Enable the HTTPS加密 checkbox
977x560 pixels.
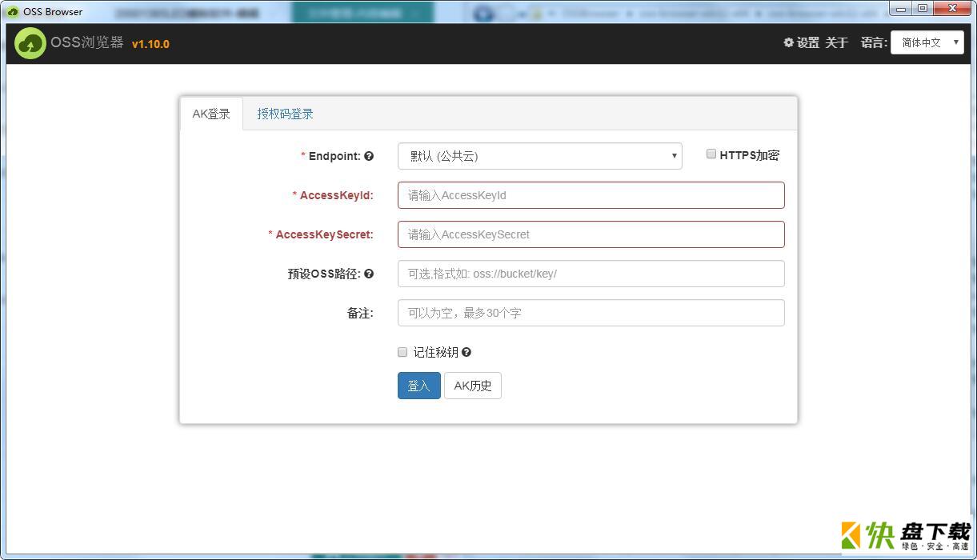coord(711,154)
